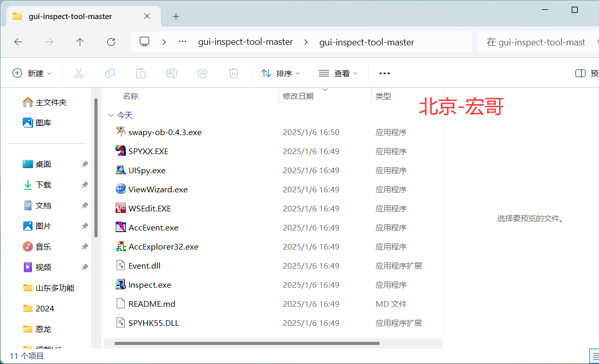Click the 2025/1/6 16:50 date cell
The height and width of the screenshot is (364, 599).
311,132
